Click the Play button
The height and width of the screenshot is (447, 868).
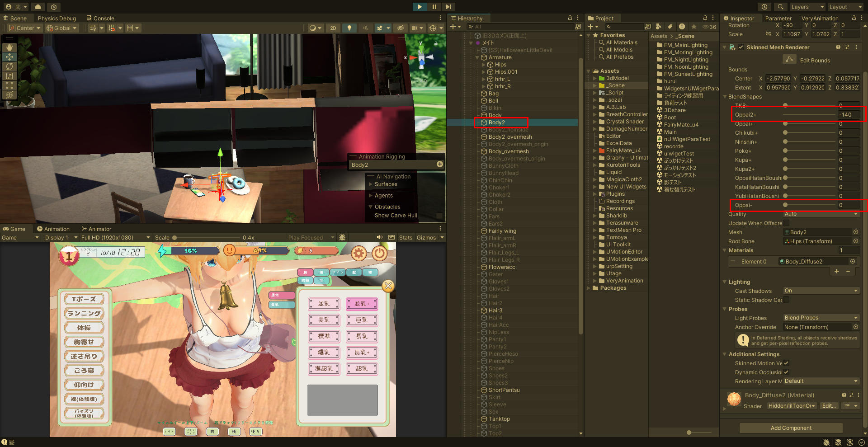click(x=420, y=7)
